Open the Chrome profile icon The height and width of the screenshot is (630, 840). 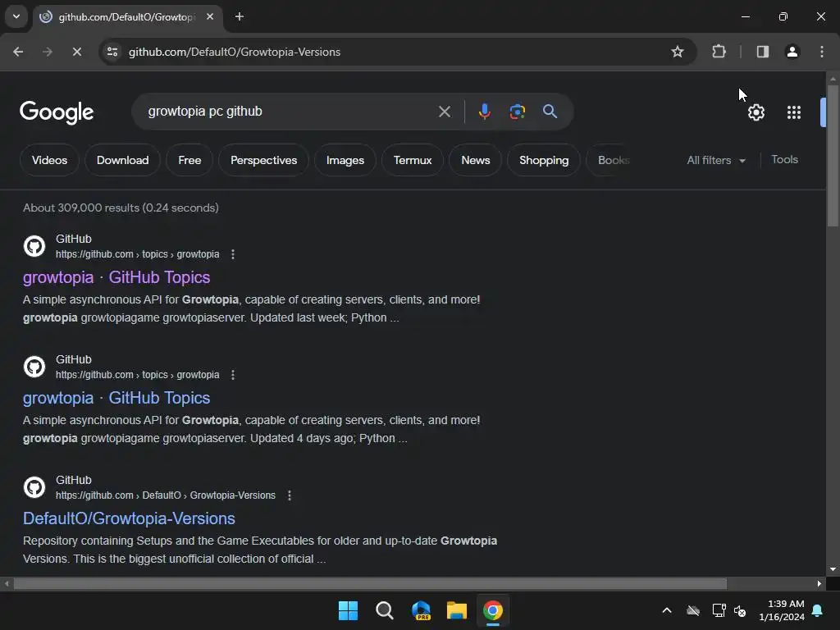pyautogui.click(x=792, y=52)
